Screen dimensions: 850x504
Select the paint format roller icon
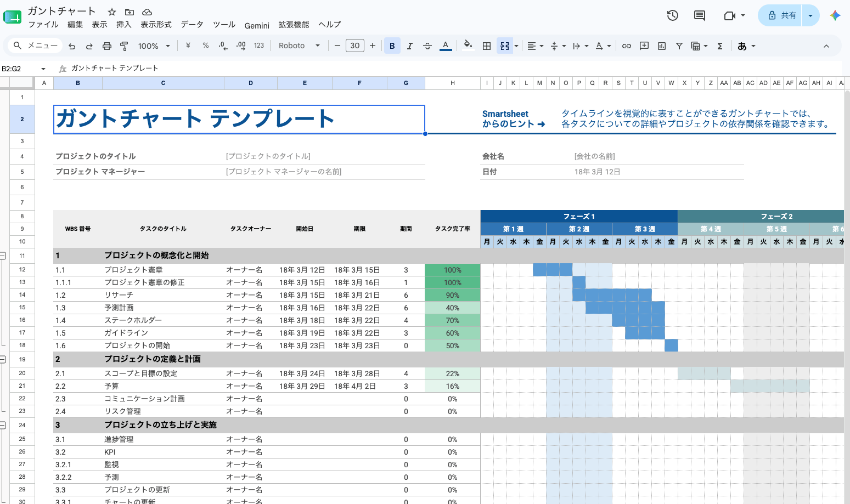pos(124,46)
